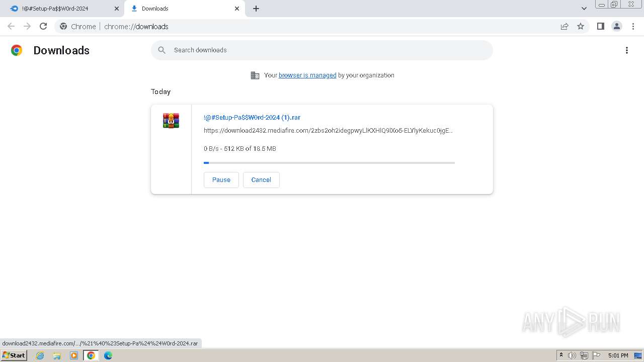Close the !@#Setup-Pa$$W0rd-2024 tab
Screen dimensions: 644x362
[x=117, y=9]
